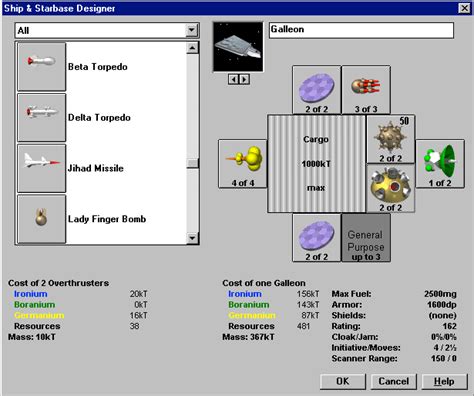
Task: Open Help for the designer
Action: coord(444,381)
